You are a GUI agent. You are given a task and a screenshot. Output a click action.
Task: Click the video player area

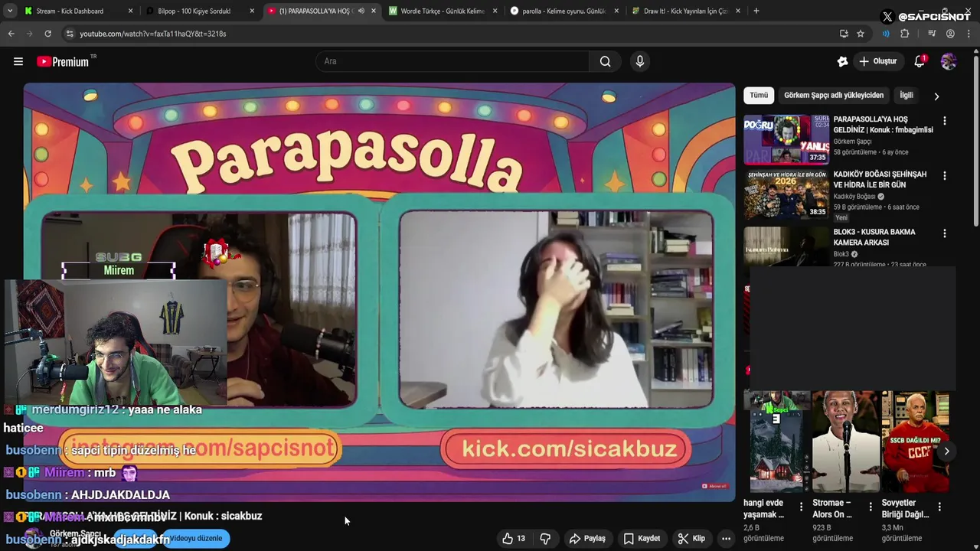click(379, 292)
